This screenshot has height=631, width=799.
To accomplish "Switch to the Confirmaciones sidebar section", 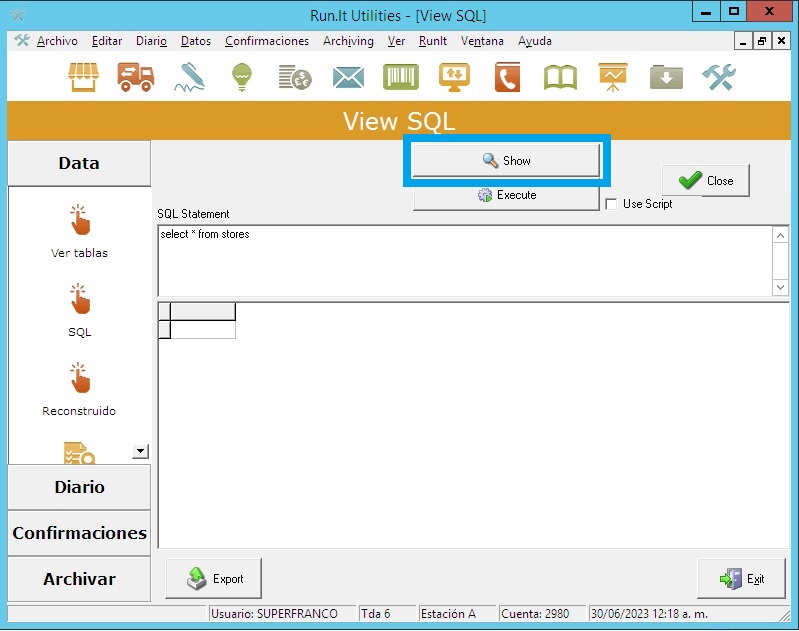I will (79, 533).
